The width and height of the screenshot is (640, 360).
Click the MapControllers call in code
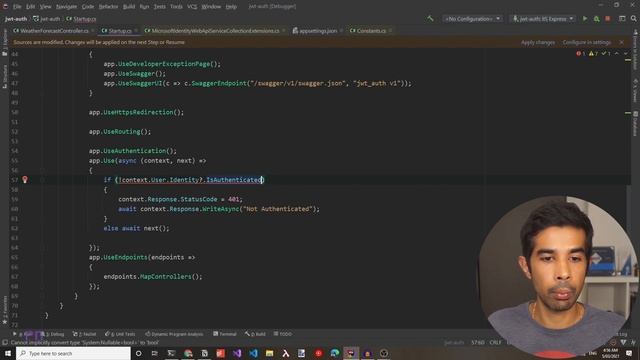point(166,277)
